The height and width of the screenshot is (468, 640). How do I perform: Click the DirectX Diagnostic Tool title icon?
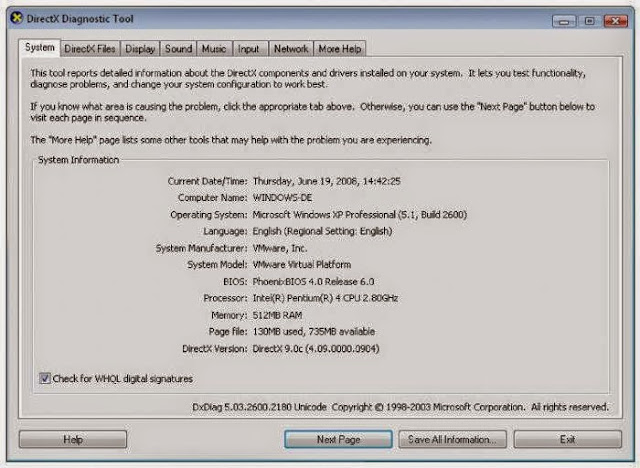click(x=17, y=18)
